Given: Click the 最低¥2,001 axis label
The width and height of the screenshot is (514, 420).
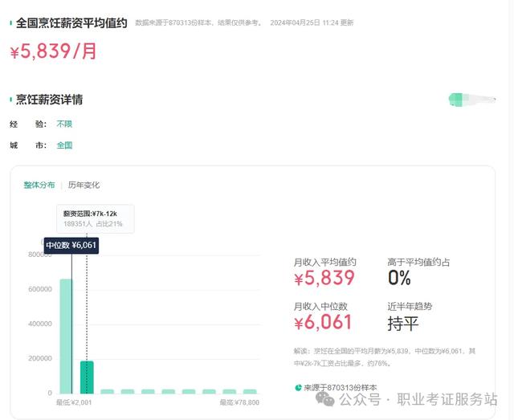Looking at the screenshot, I should click(74, 402).
